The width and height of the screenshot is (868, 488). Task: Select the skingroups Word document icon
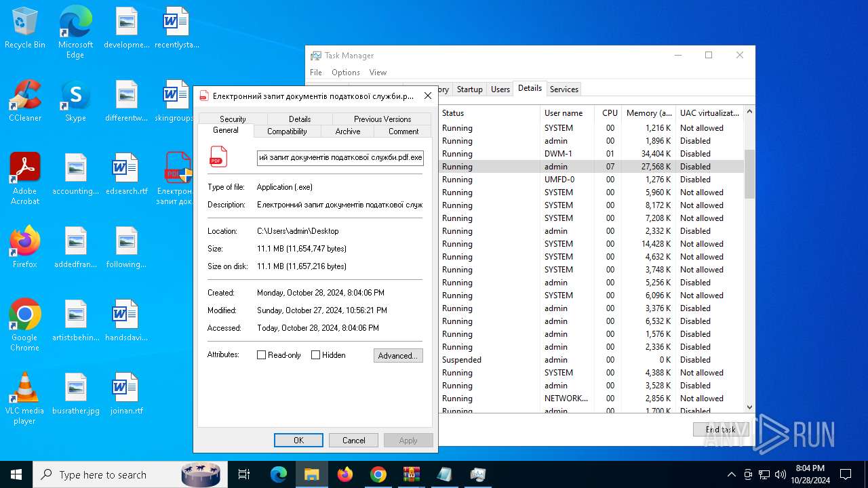pos(176,101)
